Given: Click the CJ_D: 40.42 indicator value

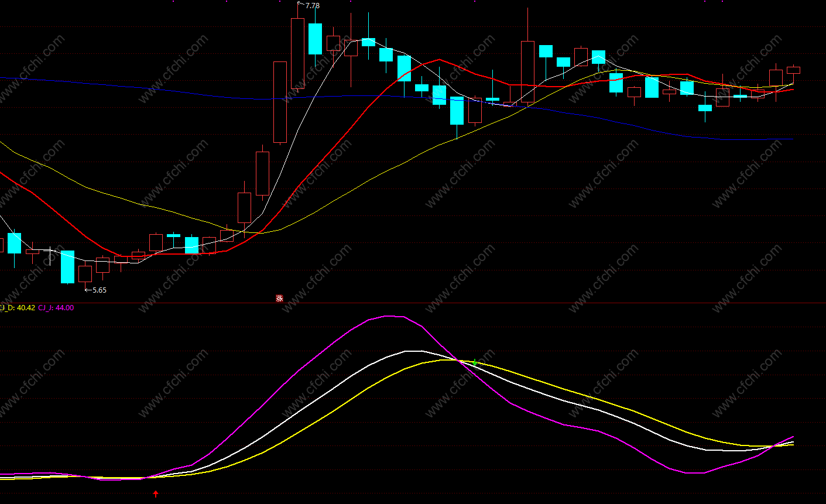Looking at the screenshot, I should [x=18, y=308].
